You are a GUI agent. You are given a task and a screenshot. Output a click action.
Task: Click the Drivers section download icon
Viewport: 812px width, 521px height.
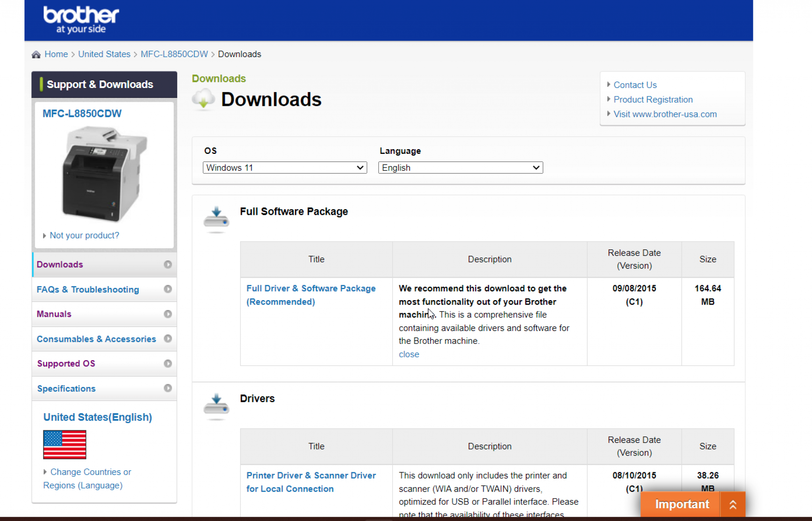click(216, 404)
